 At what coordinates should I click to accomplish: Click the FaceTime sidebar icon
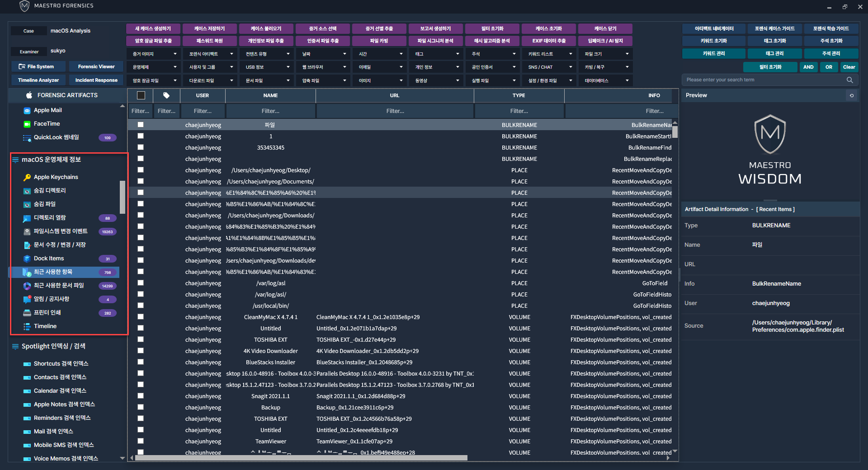coord(27,124)
